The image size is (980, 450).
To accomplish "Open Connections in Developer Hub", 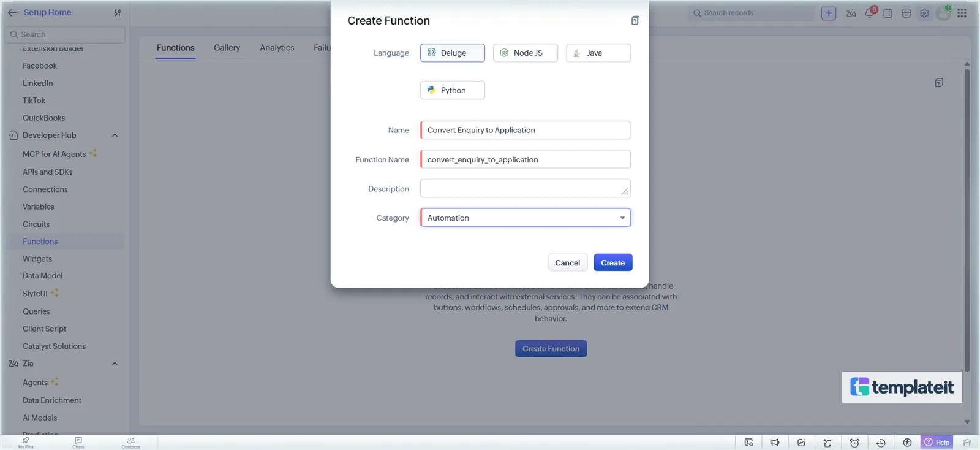I will [x=45, y=189].
